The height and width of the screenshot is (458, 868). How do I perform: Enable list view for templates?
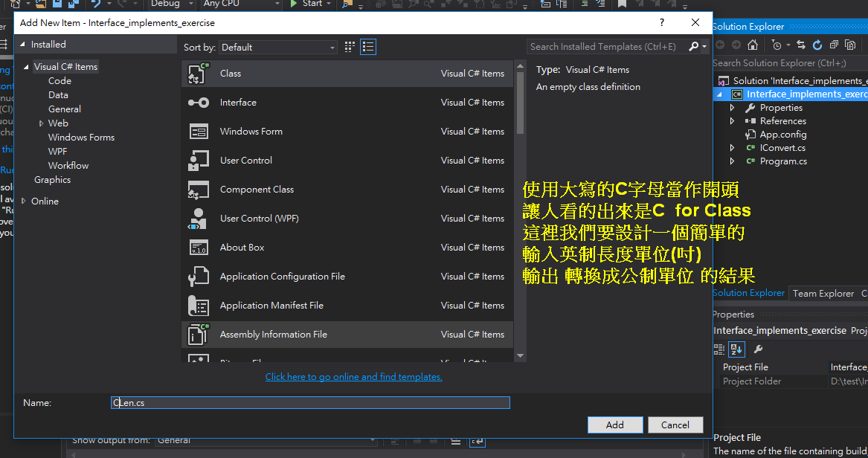(367, 46)
